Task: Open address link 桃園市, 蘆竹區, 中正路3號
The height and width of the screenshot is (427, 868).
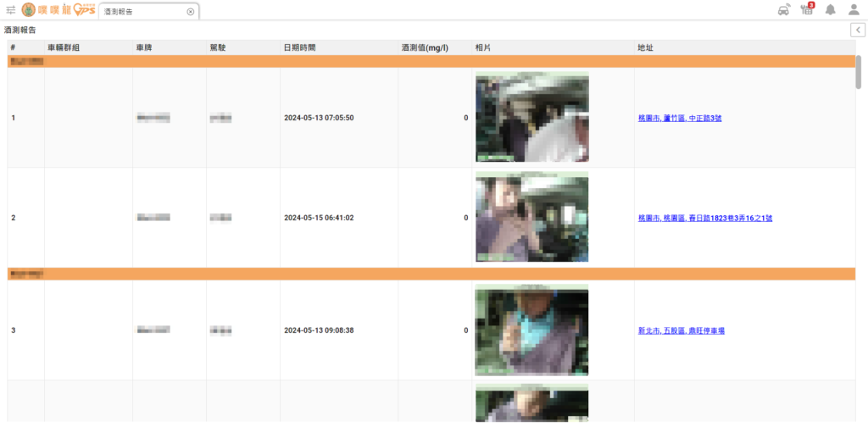Action: coord(680,118)
